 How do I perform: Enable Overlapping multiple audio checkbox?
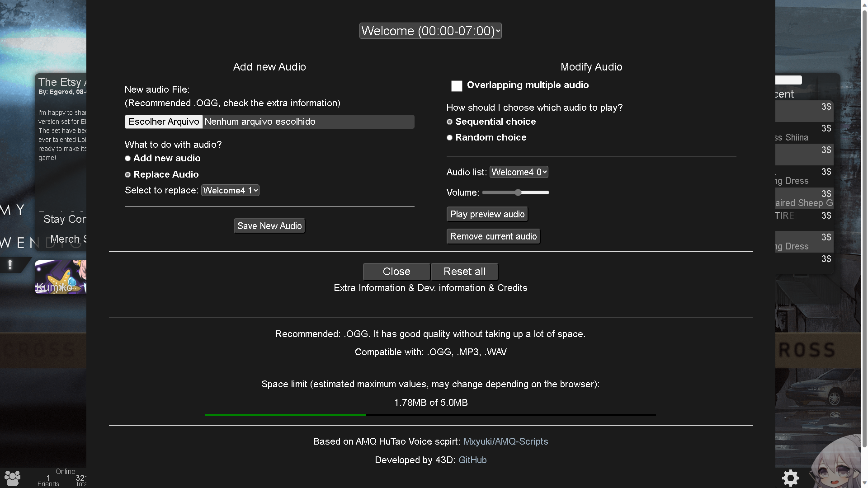[x=457, y=86]
